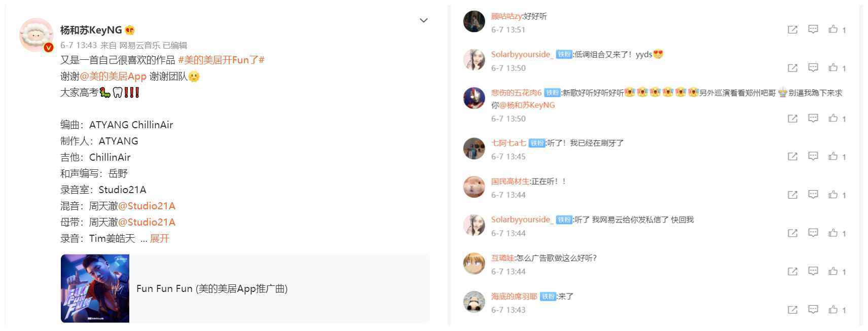The height and width of the screenshot is (331, 868).
Task: Open the comment bubble on 悲伤的五花肉6's comment
Action: [x=813, y=118]
